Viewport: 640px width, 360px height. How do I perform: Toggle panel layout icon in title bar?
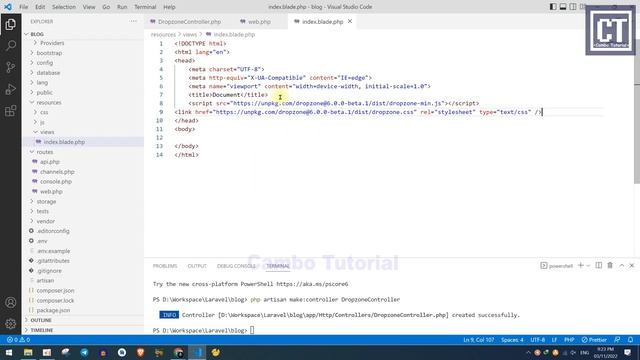click(x=563, y=7)
